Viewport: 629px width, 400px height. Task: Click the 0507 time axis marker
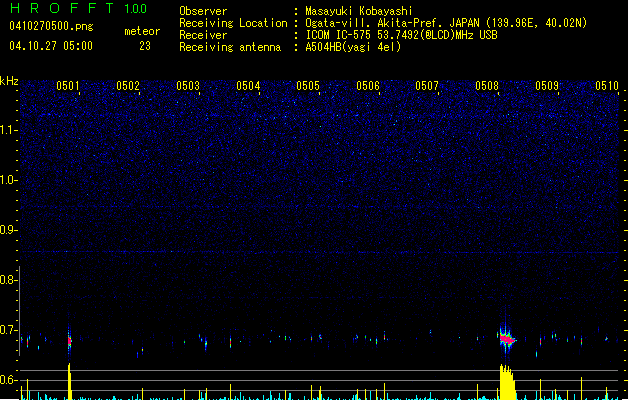tap(427, 86)
